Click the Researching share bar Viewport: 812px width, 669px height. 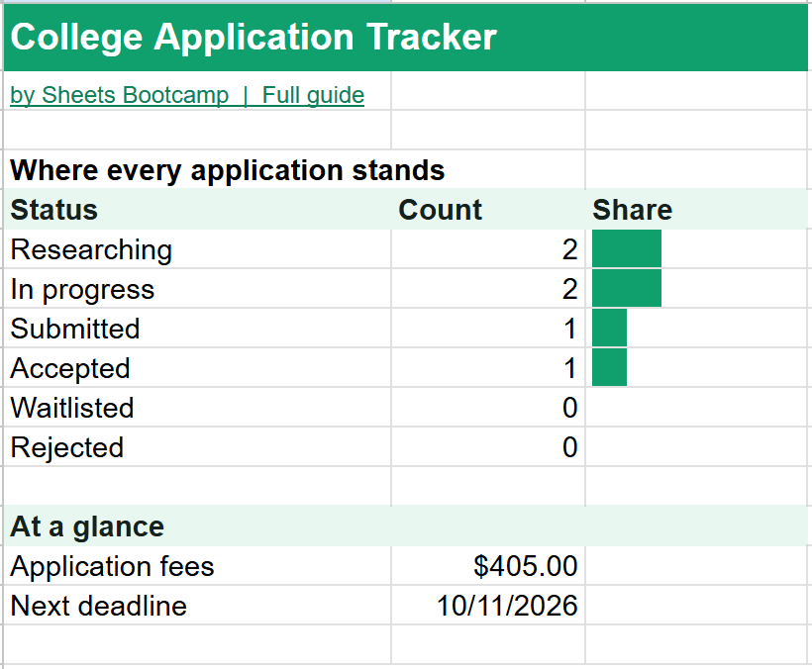coord(627,248)
